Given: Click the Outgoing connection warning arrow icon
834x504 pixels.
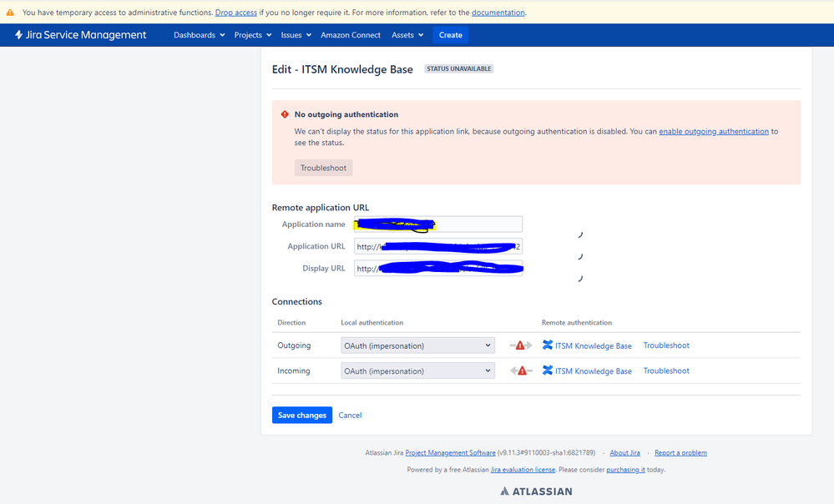Looking at the screenshot, I should [521, 345].
